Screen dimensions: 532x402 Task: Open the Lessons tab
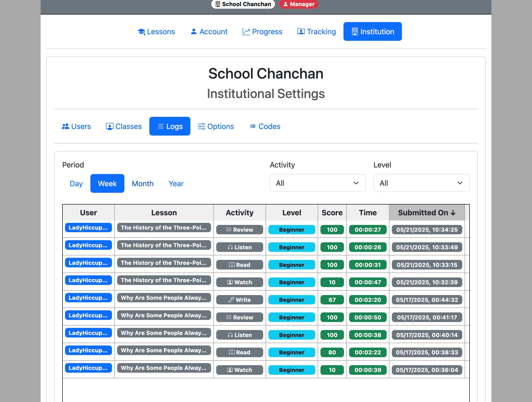[x=156, y=31]
